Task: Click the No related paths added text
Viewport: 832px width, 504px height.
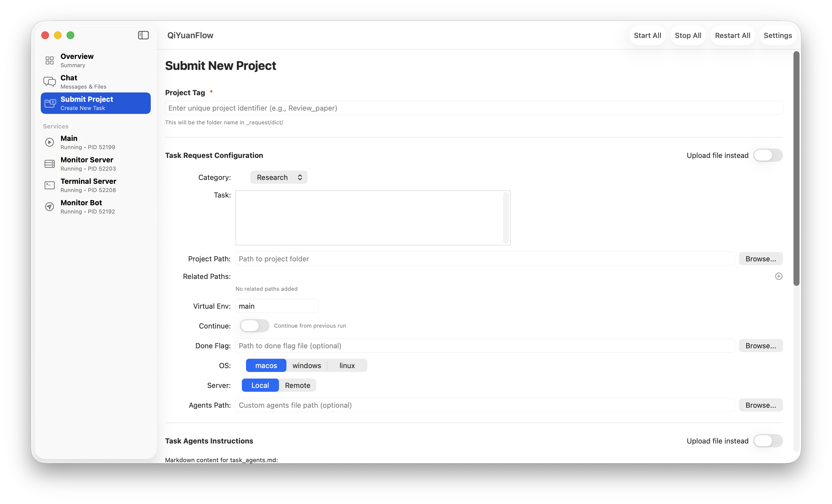Action: (266, 289)
